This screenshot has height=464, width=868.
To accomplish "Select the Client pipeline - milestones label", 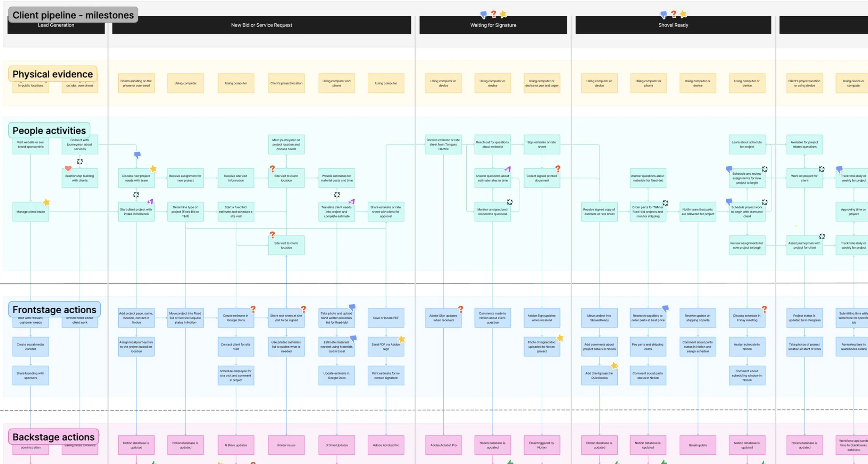I will (73, 15).
